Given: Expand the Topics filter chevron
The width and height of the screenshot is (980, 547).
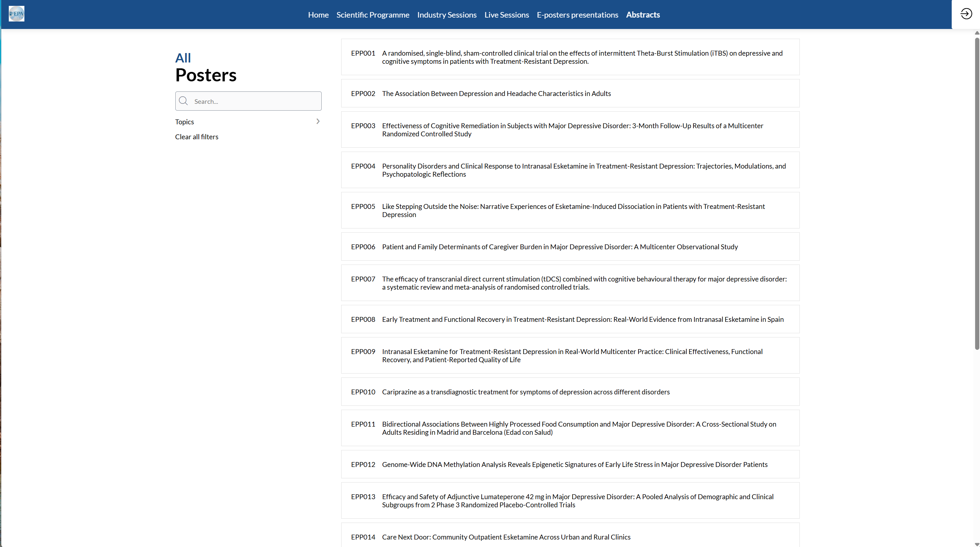Looking at the screenshot, I should point(318,121).
